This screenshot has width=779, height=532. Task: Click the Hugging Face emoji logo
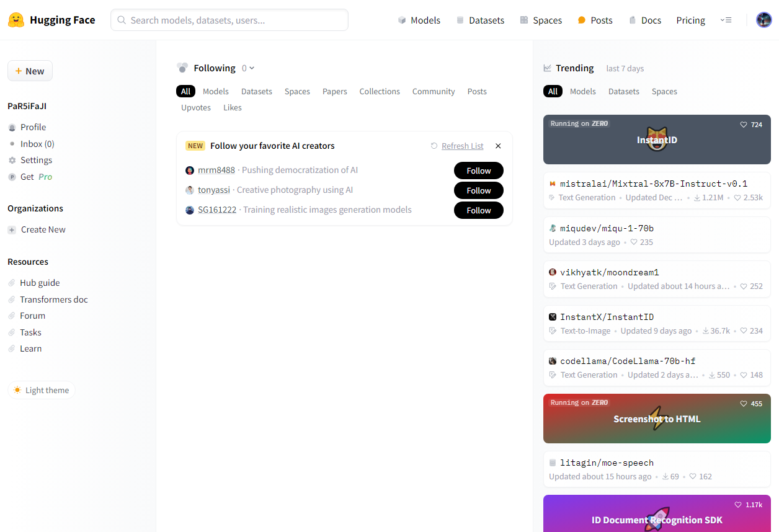(x=16, y=20)
